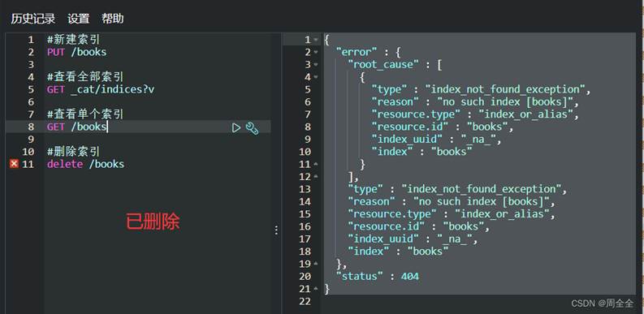Image resolution: width=644 pixels, height=314 pixels.
Task: Open the wrench actions menu on line 8
Action: click(x=252, y=128)
